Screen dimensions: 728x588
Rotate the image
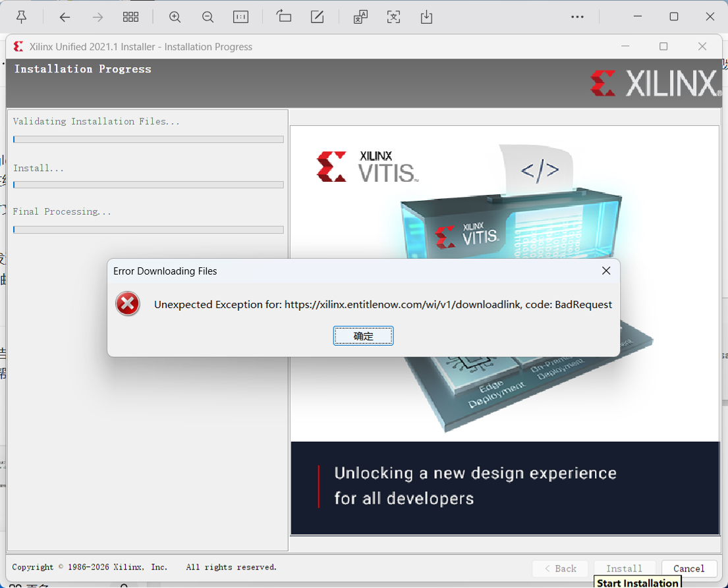click(284, 16)
